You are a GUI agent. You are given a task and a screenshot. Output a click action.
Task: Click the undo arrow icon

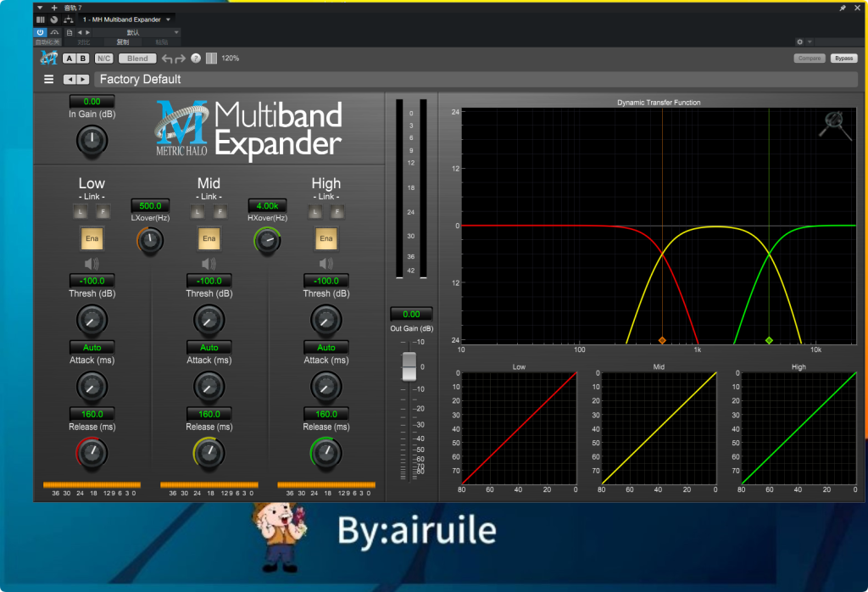pos(167,59)
